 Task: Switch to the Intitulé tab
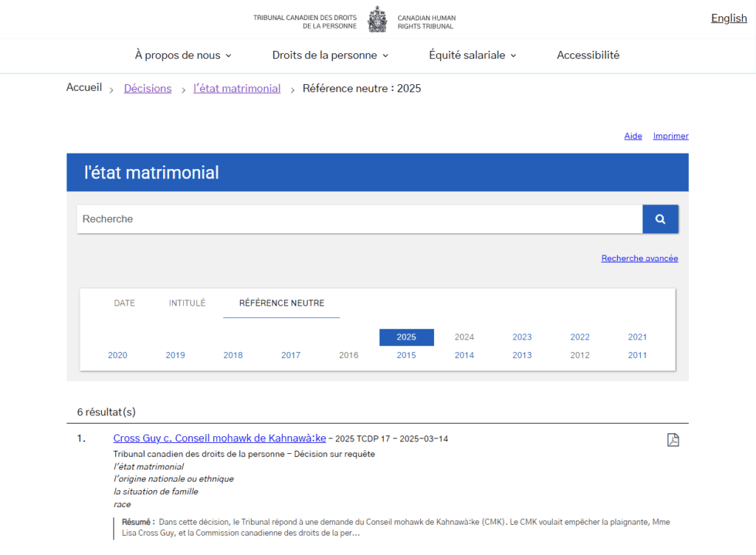point(187,303)
